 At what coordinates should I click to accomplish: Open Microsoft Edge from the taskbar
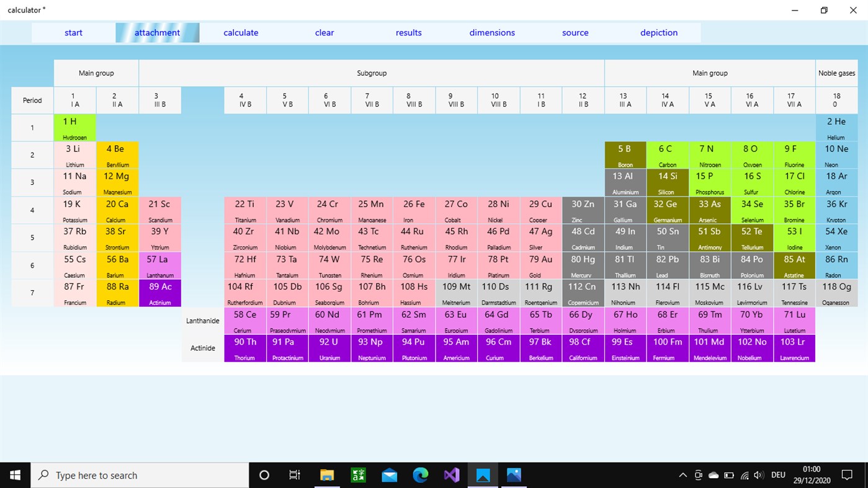click(421, 475)
